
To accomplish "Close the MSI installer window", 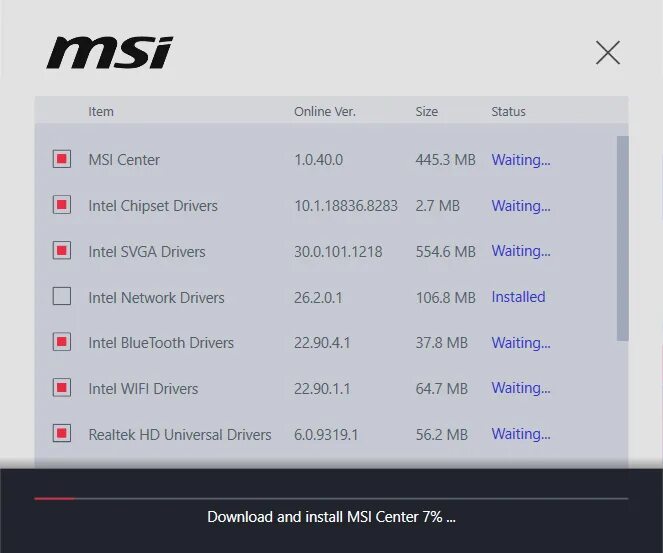I will coord(608,53).
